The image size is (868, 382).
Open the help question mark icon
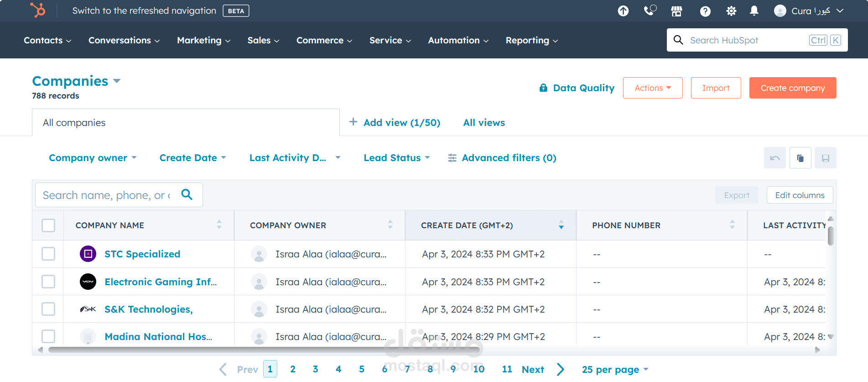coord(705,11)
